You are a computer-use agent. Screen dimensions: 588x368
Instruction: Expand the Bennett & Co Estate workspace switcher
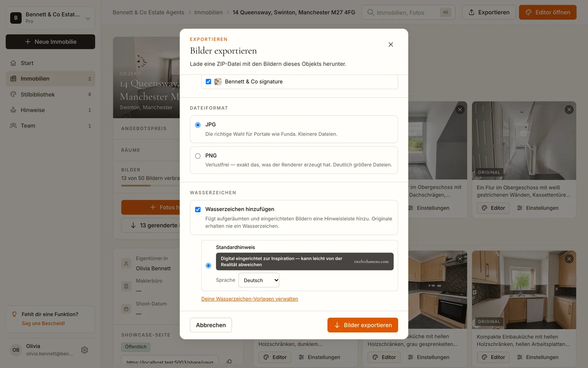coord(51,18)
